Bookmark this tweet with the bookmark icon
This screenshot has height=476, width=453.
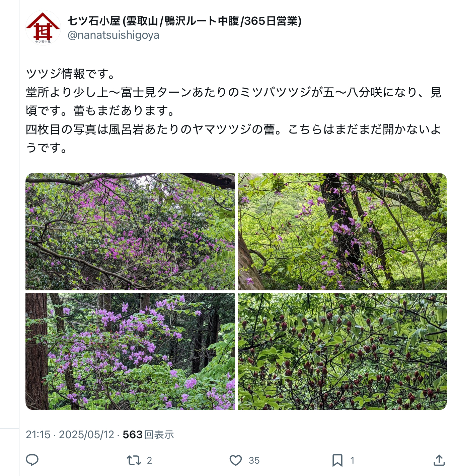pyautogui.click(x=337, y=460)
